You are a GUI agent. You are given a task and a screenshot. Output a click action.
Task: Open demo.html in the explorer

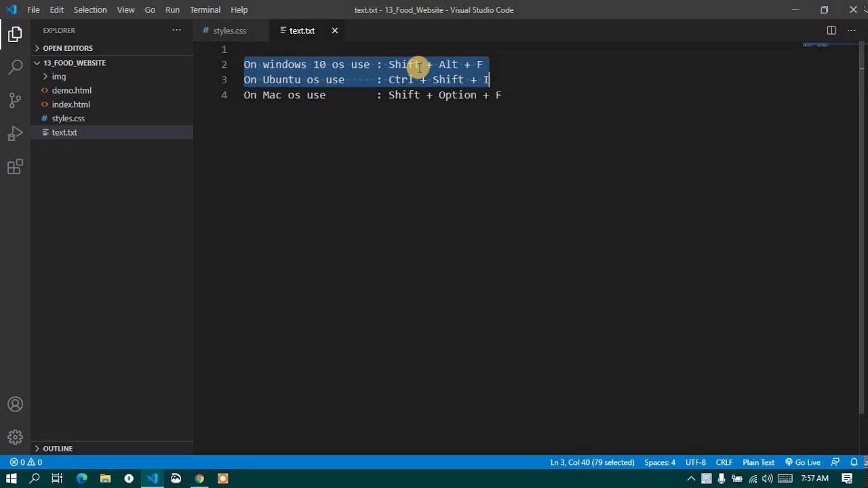click(112, 90)
